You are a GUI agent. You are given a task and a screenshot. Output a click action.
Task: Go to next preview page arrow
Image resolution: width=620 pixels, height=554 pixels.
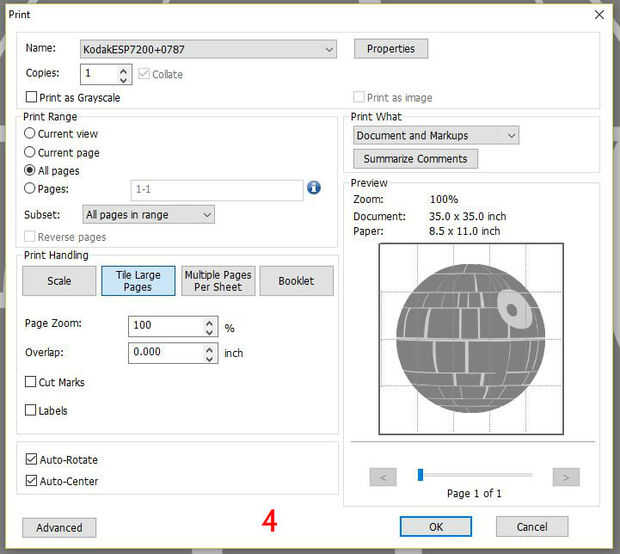tap(566, 477)
